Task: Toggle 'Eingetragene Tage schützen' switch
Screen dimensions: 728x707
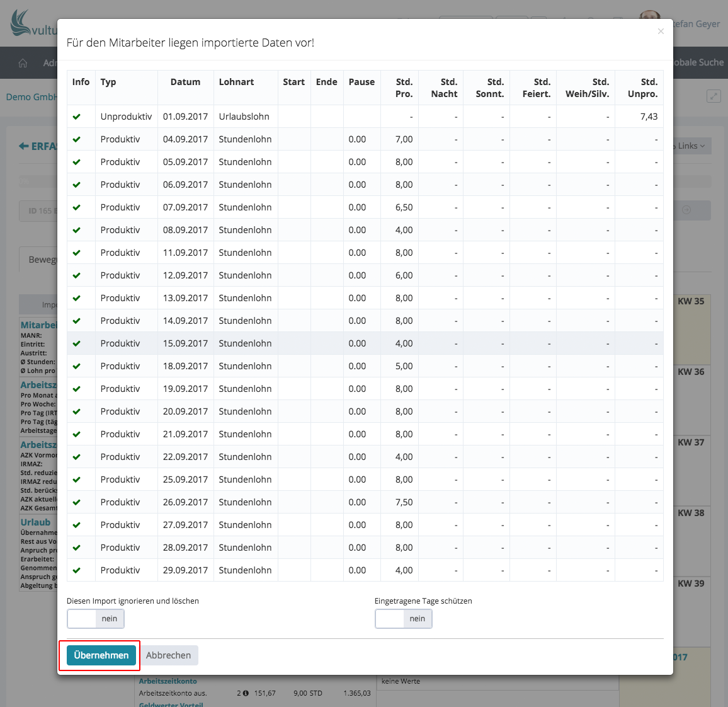Action: coord(404,619)
